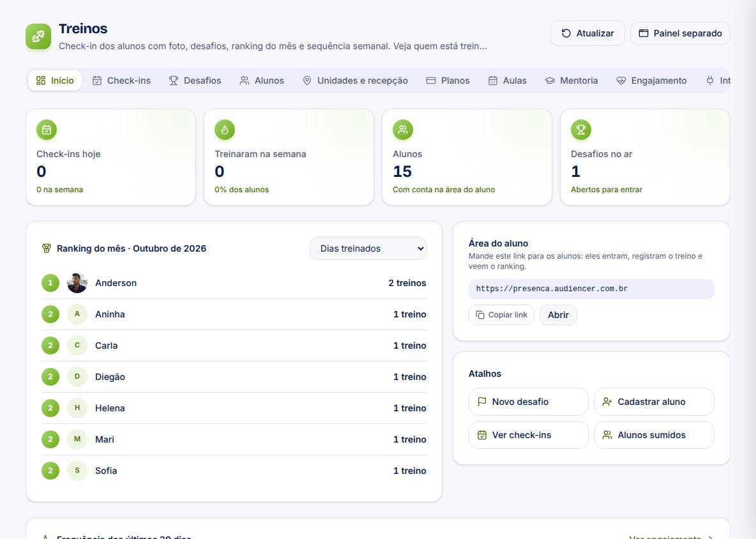Click Aninha's letter A avatar
This screenshot has width=756, height=539.
[x=77, y=314]
